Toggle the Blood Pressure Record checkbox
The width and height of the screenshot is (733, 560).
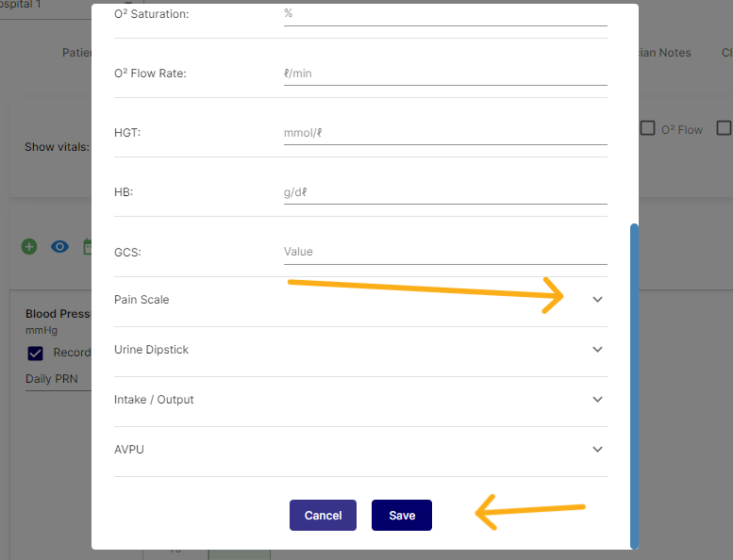[x=36, y=353]
